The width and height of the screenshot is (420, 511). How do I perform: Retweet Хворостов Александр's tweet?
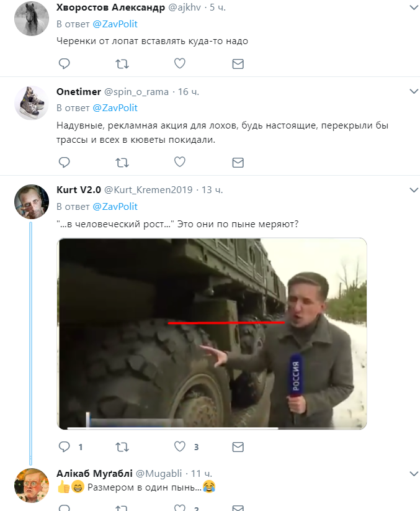pyautogui.click(x=122, y=63)
